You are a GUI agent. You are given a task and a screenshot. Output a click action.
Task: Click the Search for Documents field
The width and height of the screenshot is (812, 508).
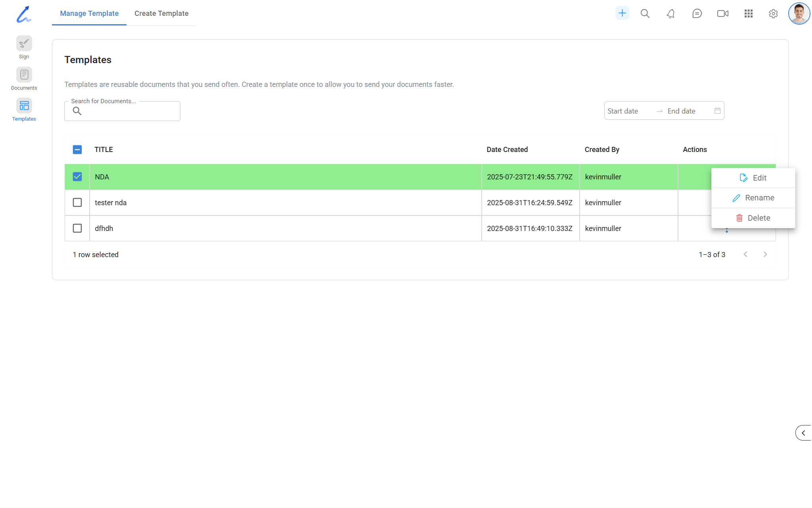(x=127, y=112)
